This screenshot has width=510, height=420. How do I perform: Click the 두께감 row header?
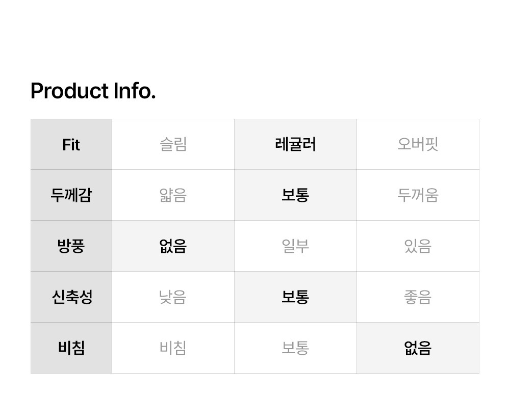click(71, 195)
